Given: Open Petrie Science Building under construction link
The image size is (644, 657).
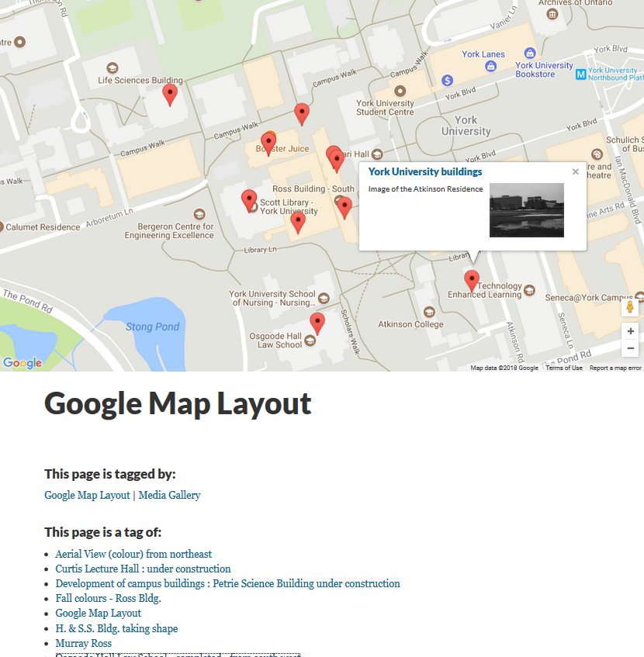Looking at the screenshot, I should [228, 583].
